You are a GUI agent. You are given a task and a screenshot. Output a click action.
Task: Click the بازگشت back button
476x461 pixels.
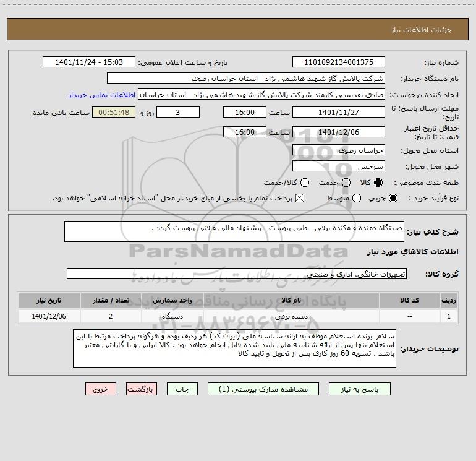pos(142,389)
